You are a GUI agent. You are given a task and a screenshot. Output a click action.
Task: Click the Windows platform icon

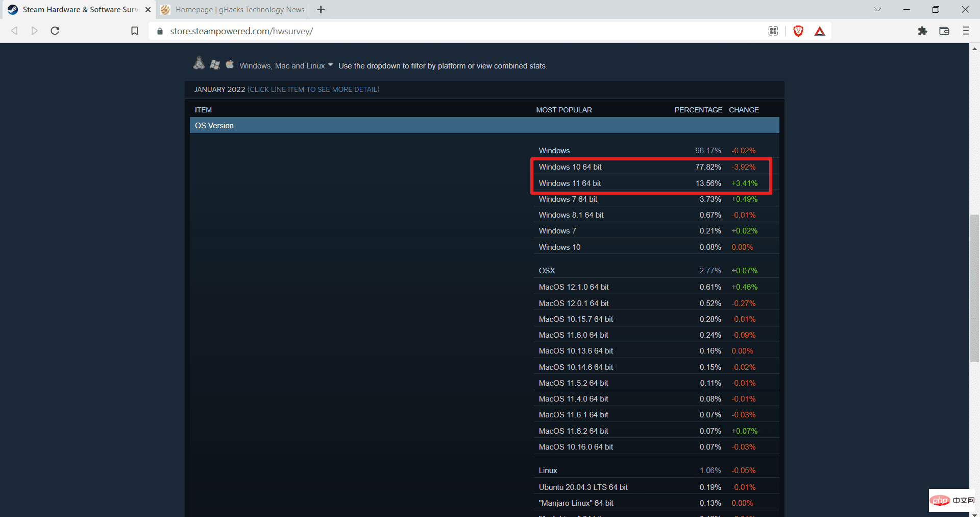pos(215,64)
